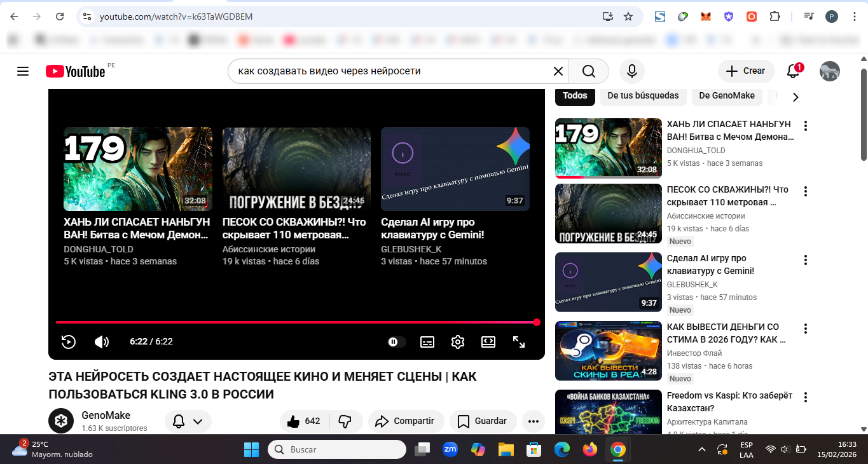This screenshot has width=868, height=464.
Task: Open options for КАК ВЫВЕСТИ ДЕНЬГИ video
Action: pos(806,329)
